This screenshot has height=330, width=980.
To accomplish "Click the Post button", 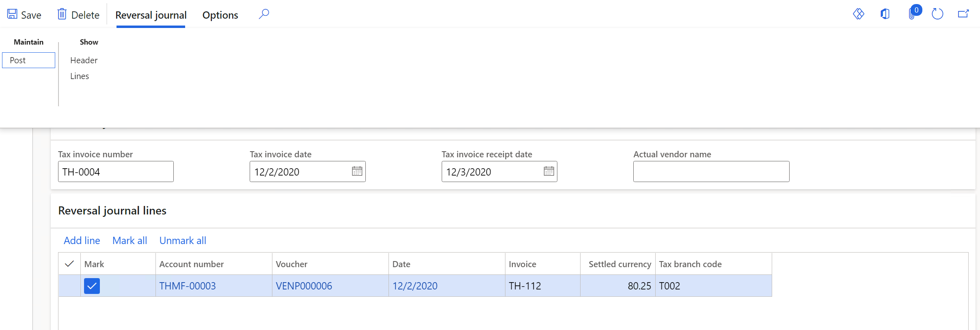I will point(28,60).
